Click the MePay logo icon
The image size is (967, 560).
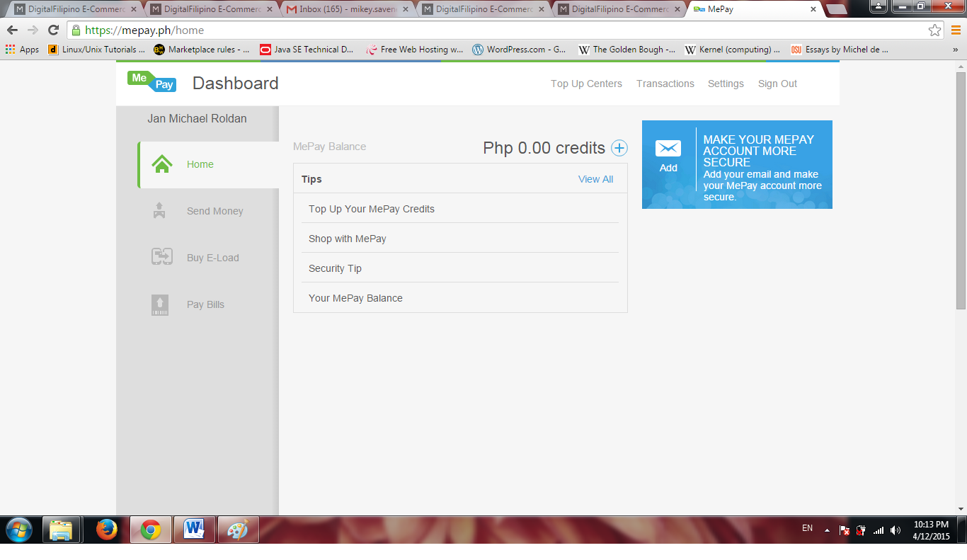pyautogui.click(x=151, y=82)
